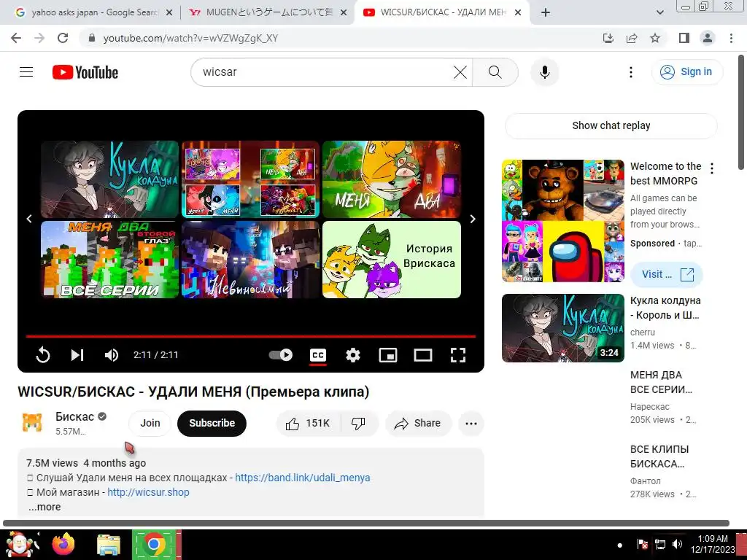Close the yahoo asks japan tab

click(169, 13)
